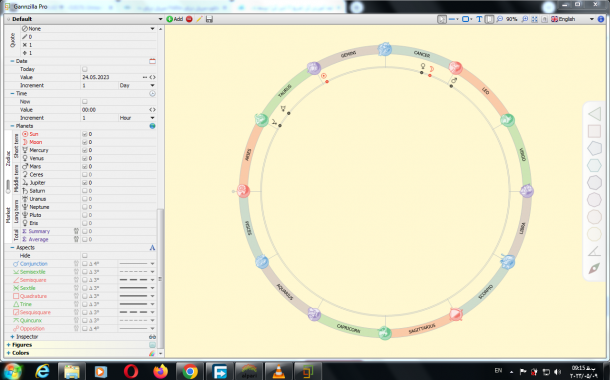610x380 pixels.
Task: Open the Default profile dropdown
Action: coord(84,19)
